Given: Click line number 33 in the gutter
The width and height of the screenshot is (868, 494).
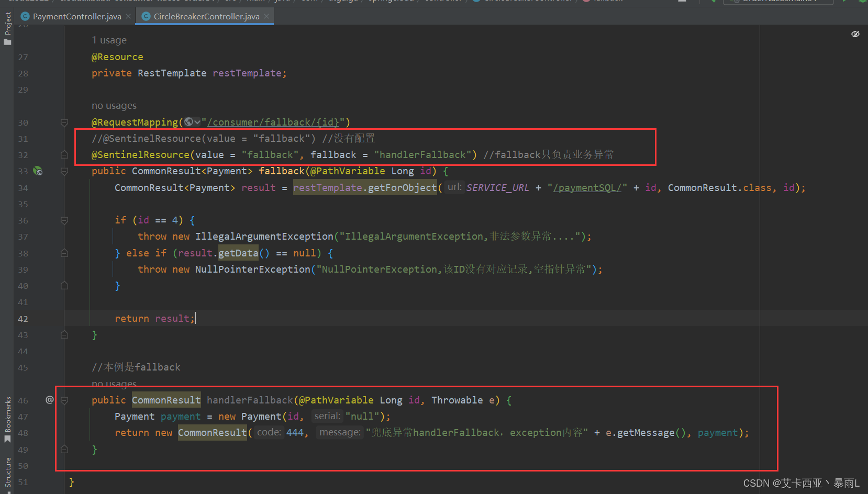Looking at the screenshot, I should (x=23, y=172).
